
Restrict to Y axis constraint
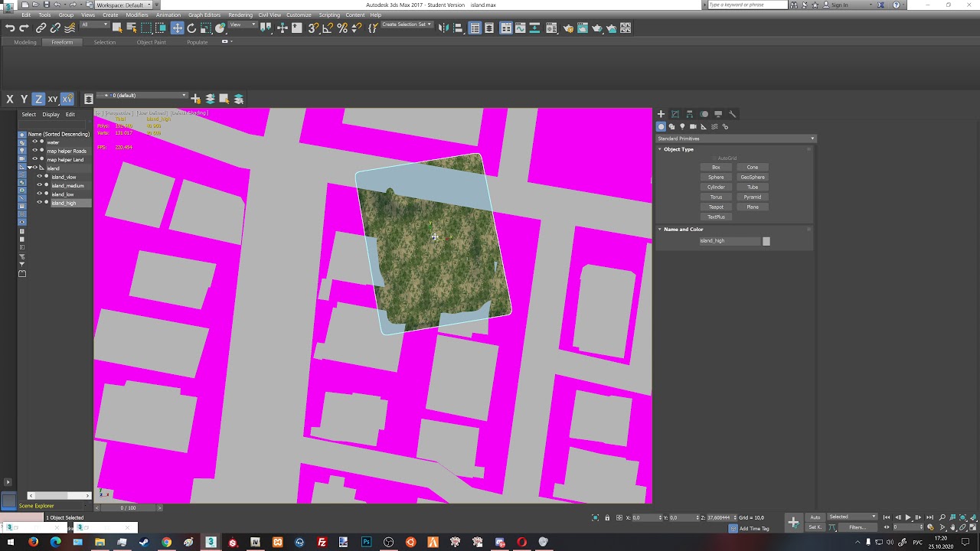[24, 99]
